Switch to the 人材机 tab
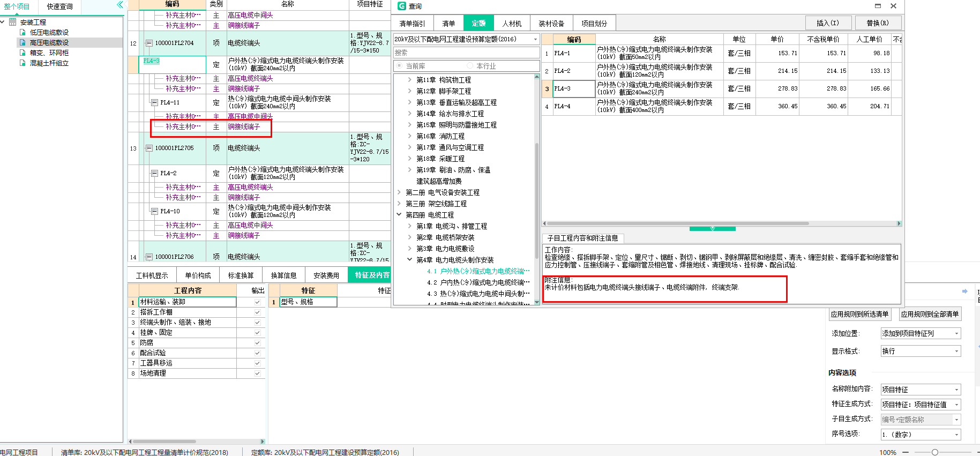Viewport: 980px width, 456px height. click(x=512, y=24)
